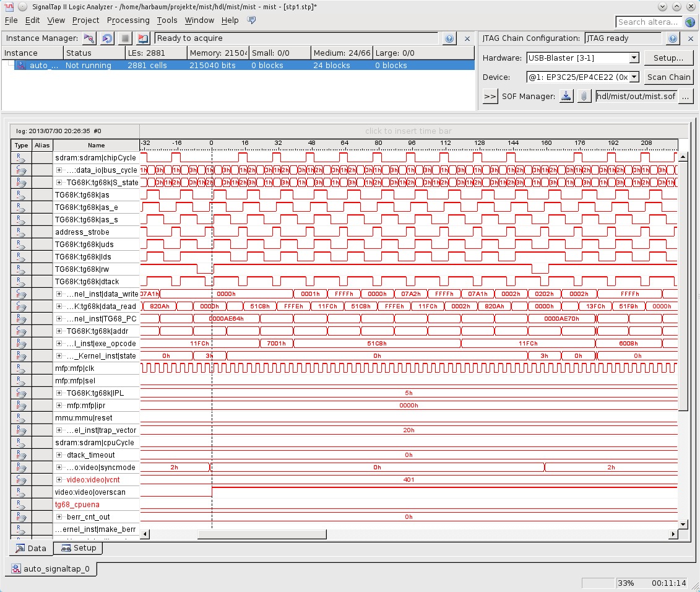
Task: Click the type icon for the sdram:sdram|chipCycle row
Action: coord(21,158)
